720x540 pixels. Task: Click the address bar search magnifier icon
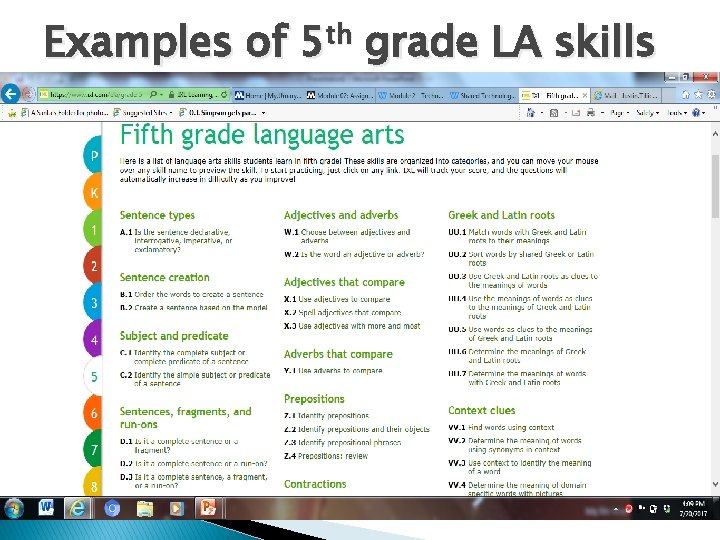click(153, 95)
